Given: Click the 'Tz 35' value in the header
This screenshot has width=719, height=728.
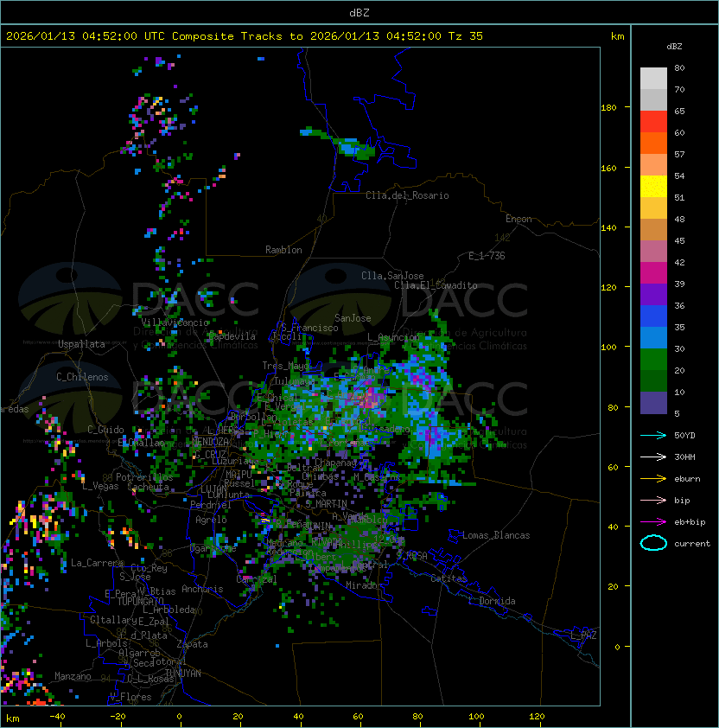Looking at the screenshot, I should click(465, 36).
